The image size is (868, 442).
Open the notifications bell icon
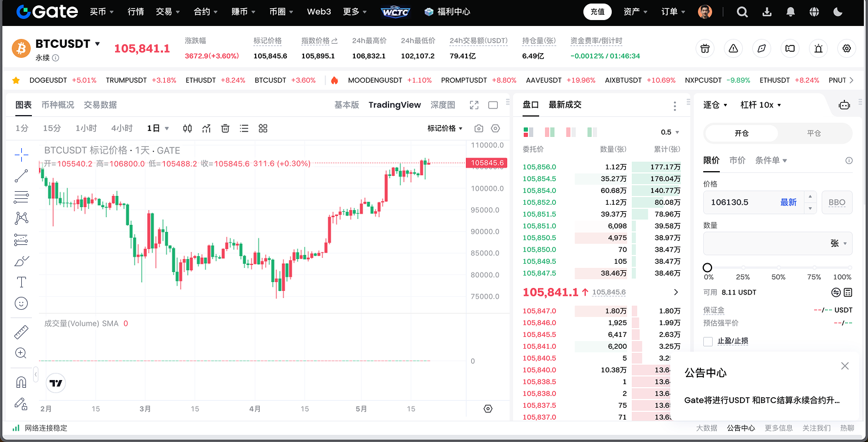pyautogui.click(x=791, y=12)
